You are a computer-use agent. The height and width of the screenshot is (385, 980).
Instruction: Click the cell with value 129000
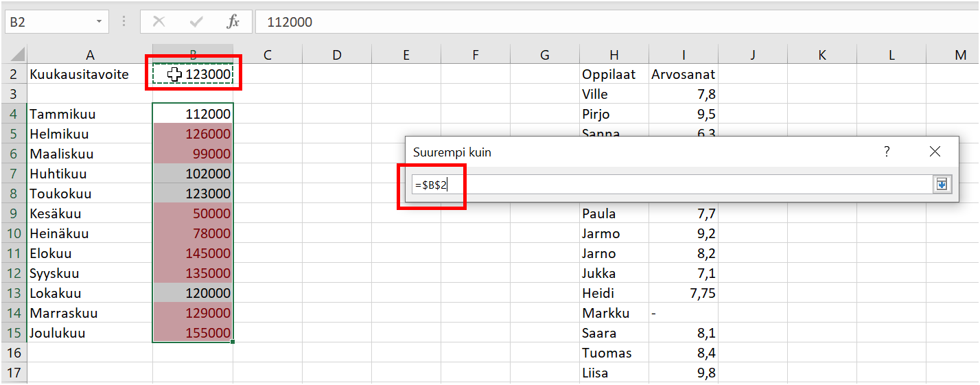coord(193,313)
